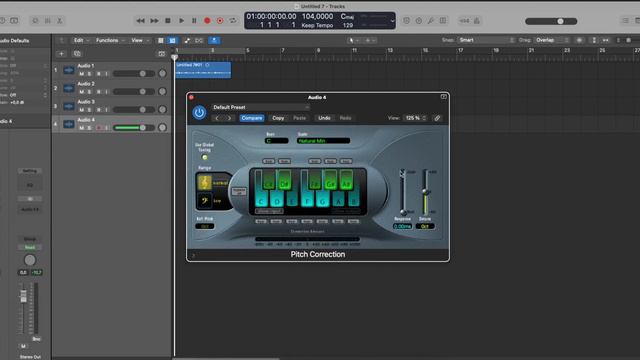The height and width of the screenshot is (360, 640).
Task: Select the Untitled audio region on Audio 1
Action: pyautogui.click(x=203, y=70)
